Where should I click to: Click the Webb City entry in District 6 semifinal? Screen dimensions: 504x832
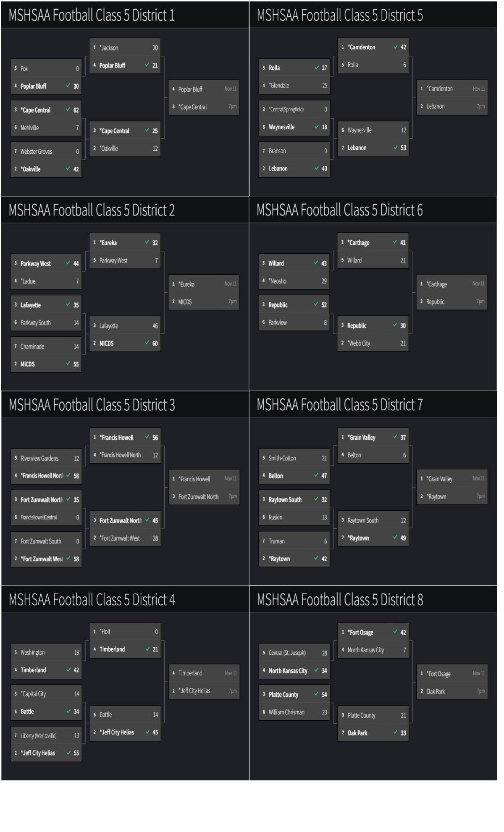point(373,343)
